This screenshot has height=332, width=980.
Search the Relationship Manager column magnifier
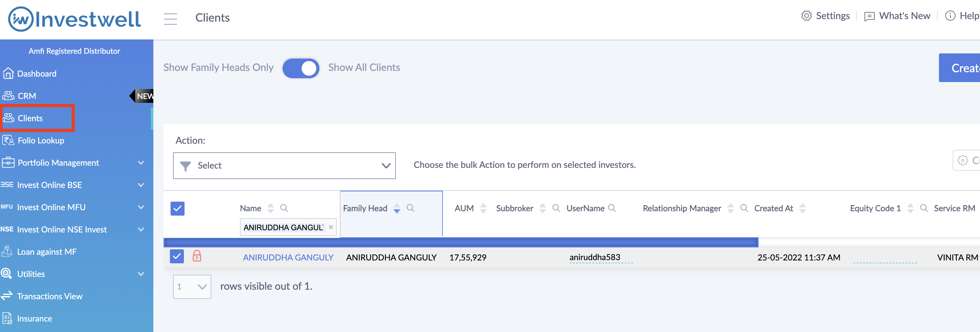click(x=744, y=208)
